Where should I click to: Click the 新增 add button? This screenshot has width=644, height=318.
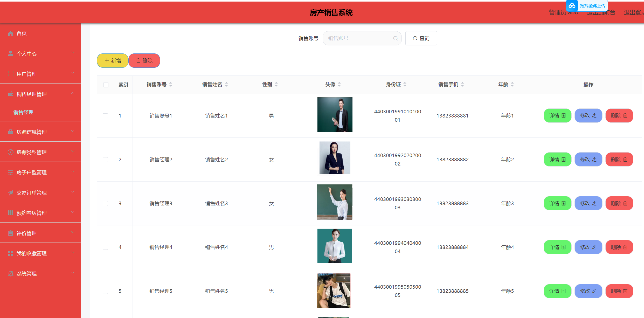coord(112,60)
